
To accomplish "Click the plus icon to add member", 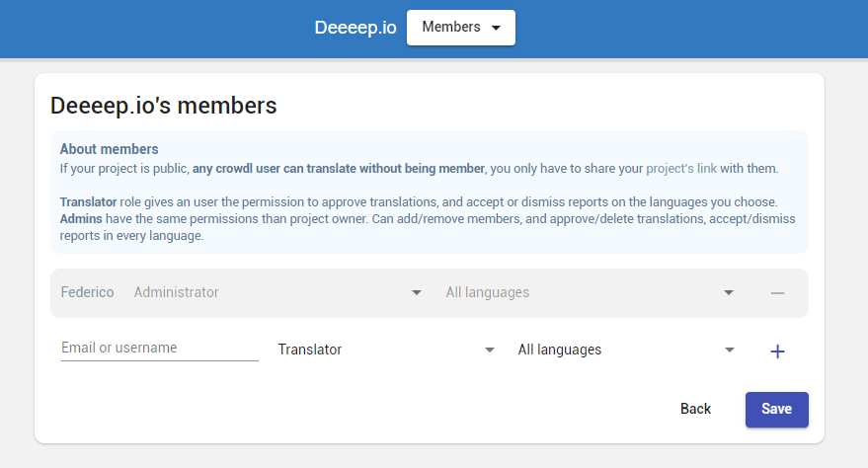I will coord(777,351).
